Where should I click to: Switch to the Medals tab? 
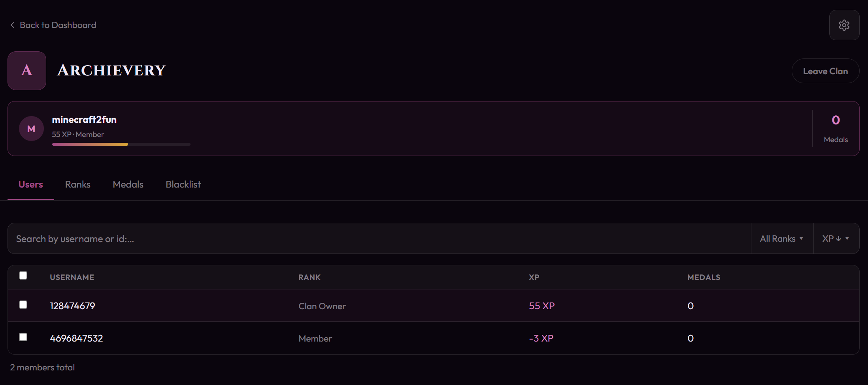pyautogui.click(x=128, y=184)
